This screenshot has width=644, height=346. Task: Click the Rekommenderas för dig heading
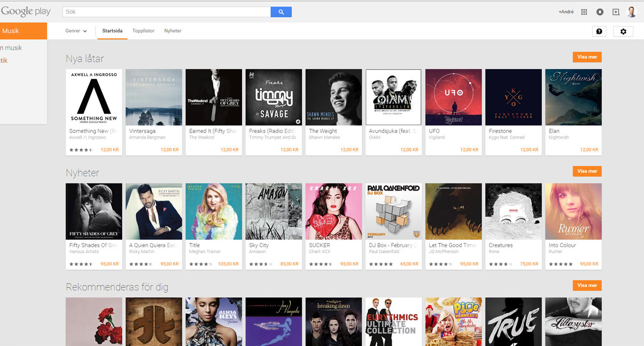click(117, 287)
